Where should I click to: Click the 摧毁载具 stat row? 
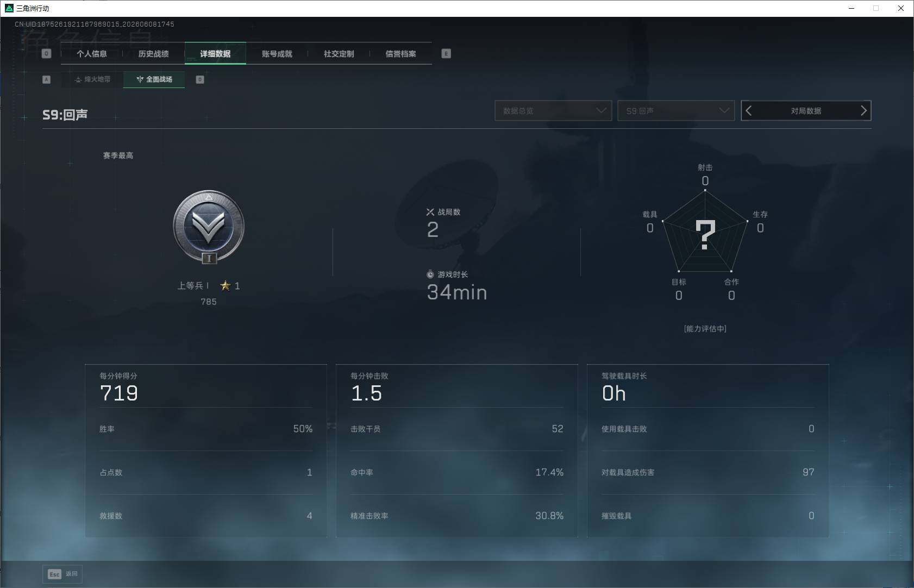click(708, 516)
